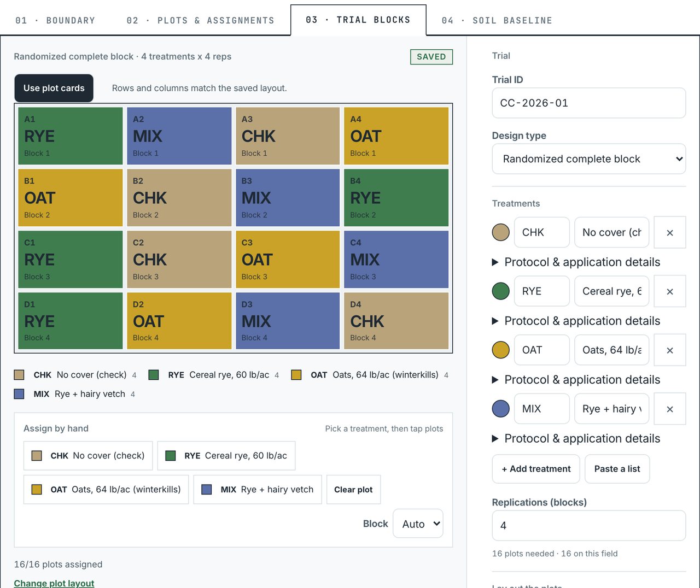Click into the Trial ID field
700x588 pixels.
pyautogui.click(x=589, y=103)
